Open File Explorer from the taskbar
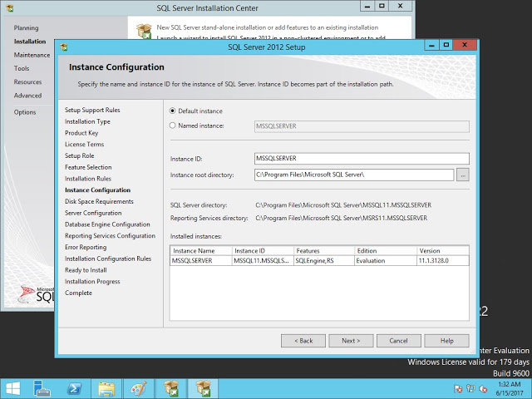This screenshot has height=399, width=532. pos(106,387)
